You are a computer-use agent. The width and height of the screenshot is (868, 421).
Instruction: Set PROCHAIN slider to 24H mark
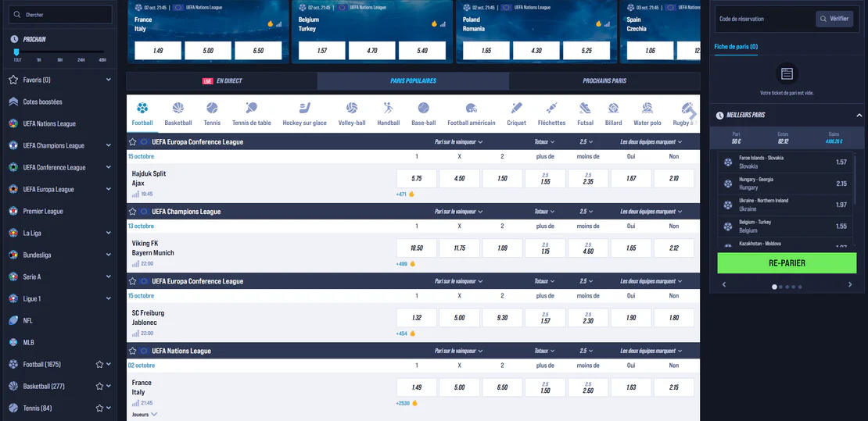81,59
